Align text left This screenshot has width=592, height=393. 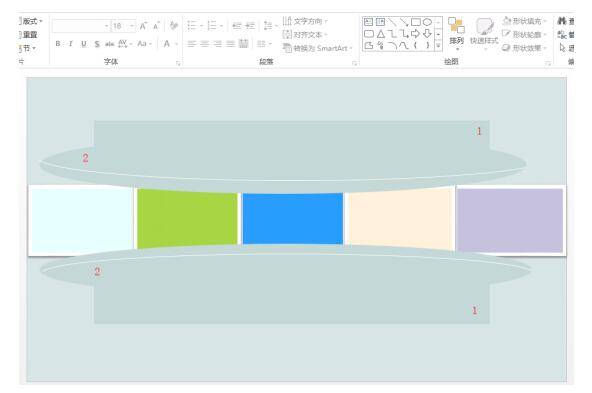[x=192, y=44]
